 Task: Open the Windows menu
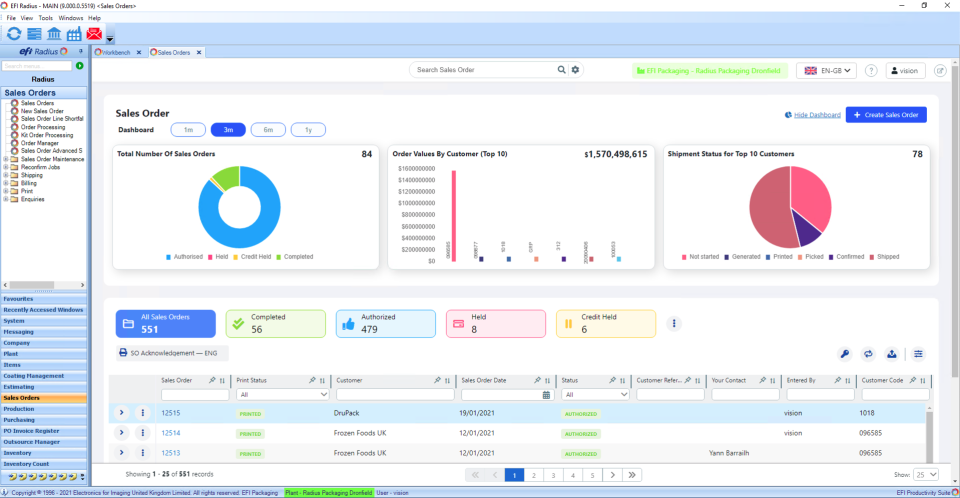point(70,18)
